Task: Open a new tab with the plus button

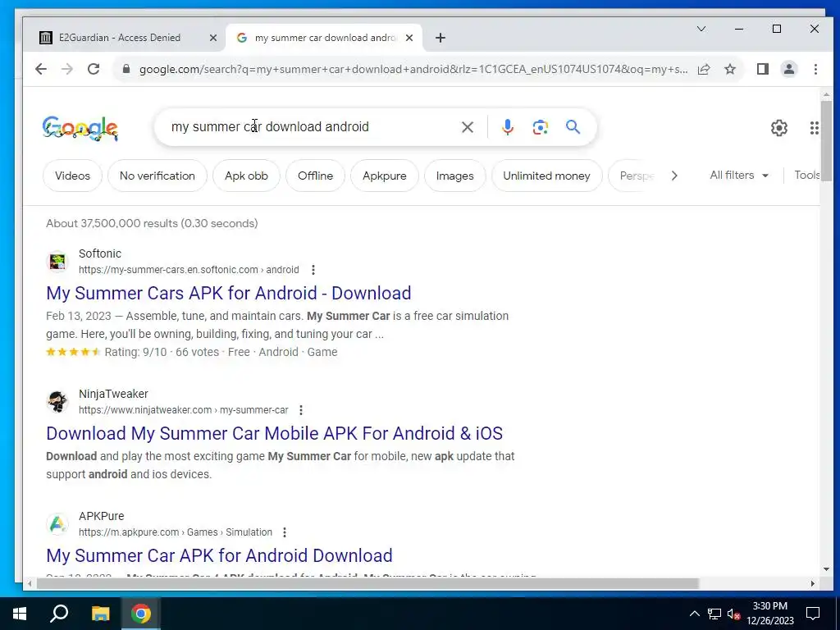Action: [x=441, y=38]
